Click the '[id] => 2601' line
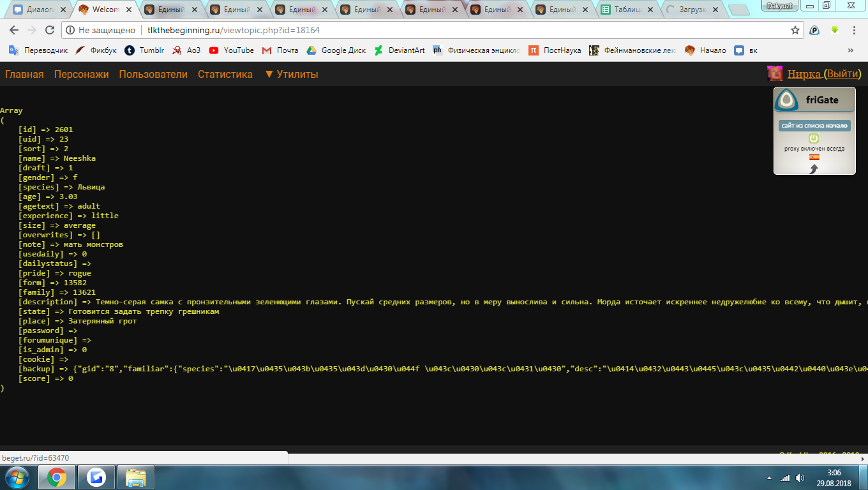Viewport: 868px width, 490px height. (45, 130)
